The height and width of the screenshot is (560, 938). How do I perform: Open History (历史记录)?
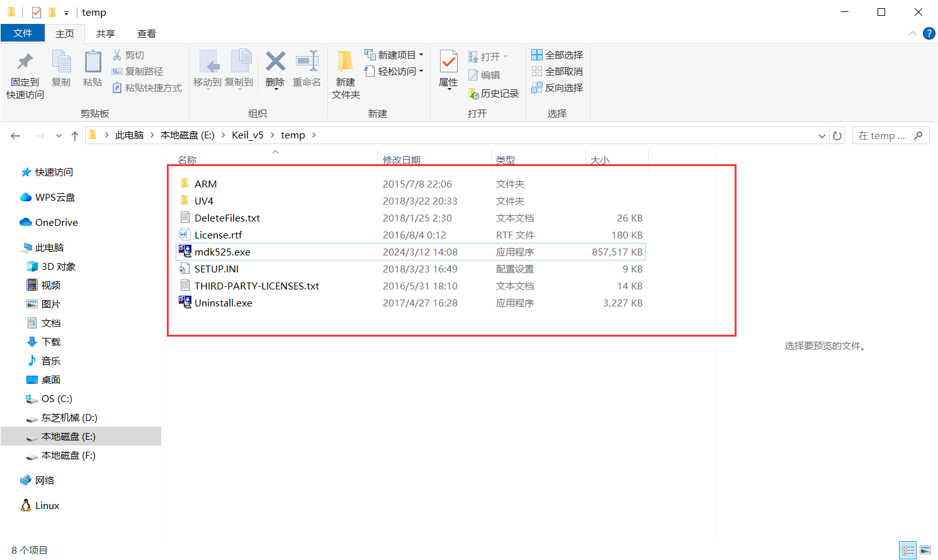494,93
